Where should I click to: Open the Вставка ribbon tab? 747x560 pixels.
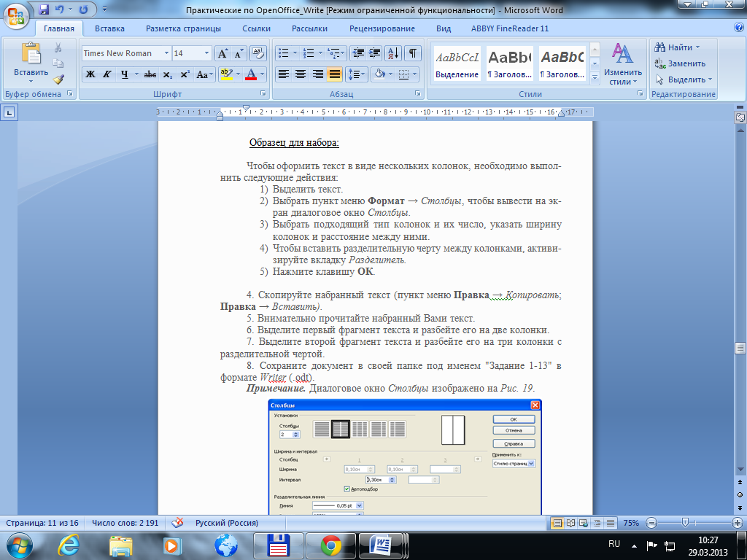[109, 28]
